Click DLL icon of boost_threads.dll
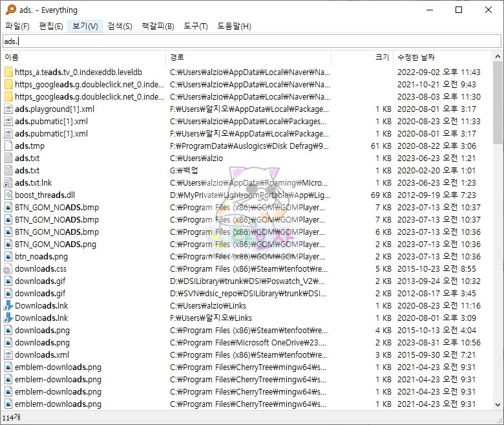The width and height of the screenshot is (504, 425). coord(8,195)
